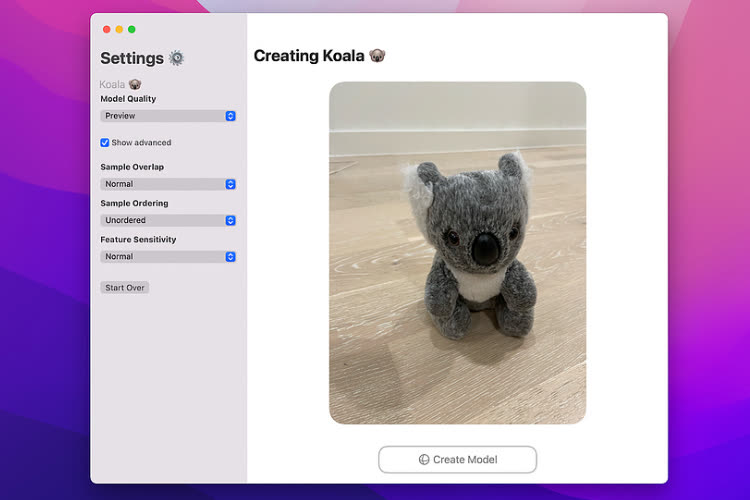
Task: Minimize the window with the yellow button
Action: tap(119, 30)
